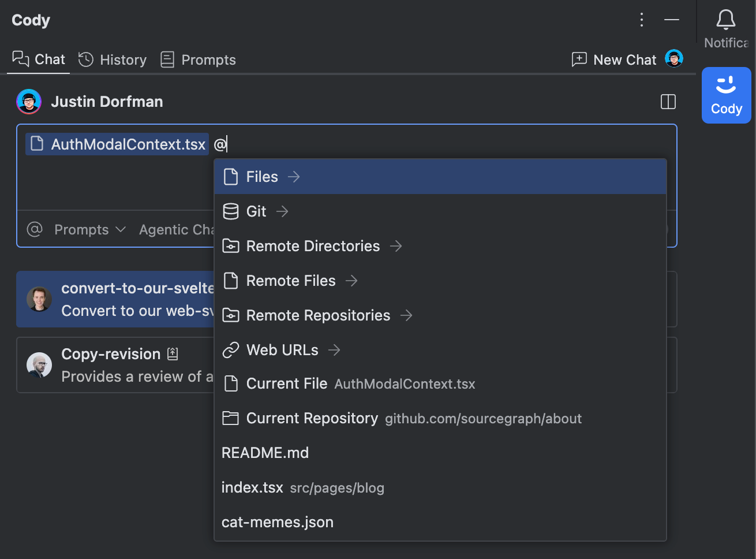
Task: Focus the chat message input field
Action: point(346,167)
